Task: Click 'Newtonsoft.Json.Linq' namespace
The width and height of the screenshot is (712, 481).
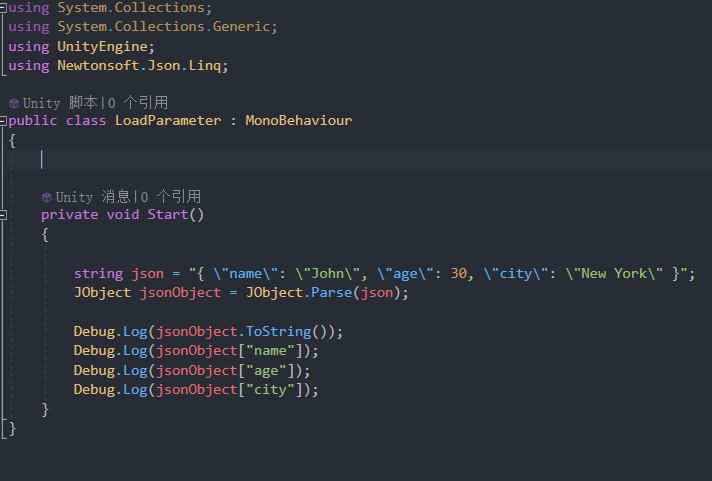Action: pyautogui.click(x=139, y=66)
